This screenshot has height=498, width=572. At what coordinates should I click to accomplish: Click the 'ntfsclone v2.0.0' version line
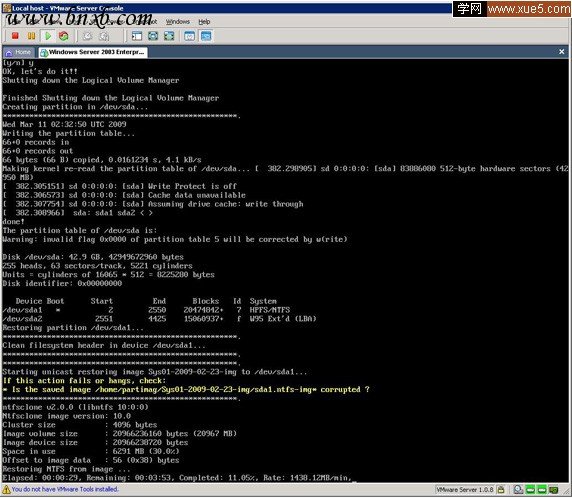pyautogui.click(x=76, y=407)
